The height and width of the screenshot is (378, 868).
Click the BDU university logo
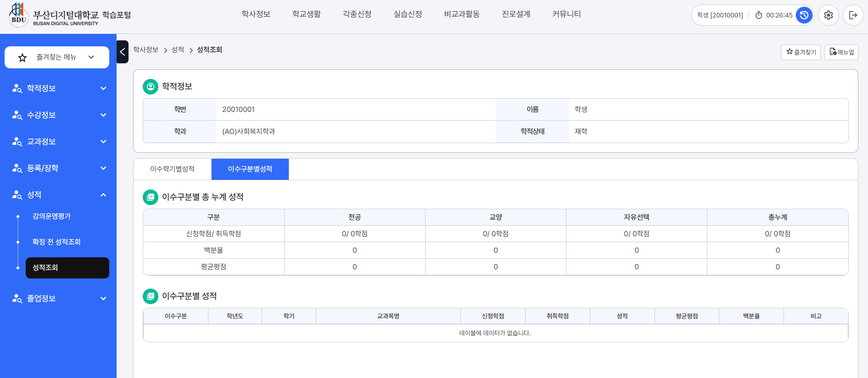[18, 15]
